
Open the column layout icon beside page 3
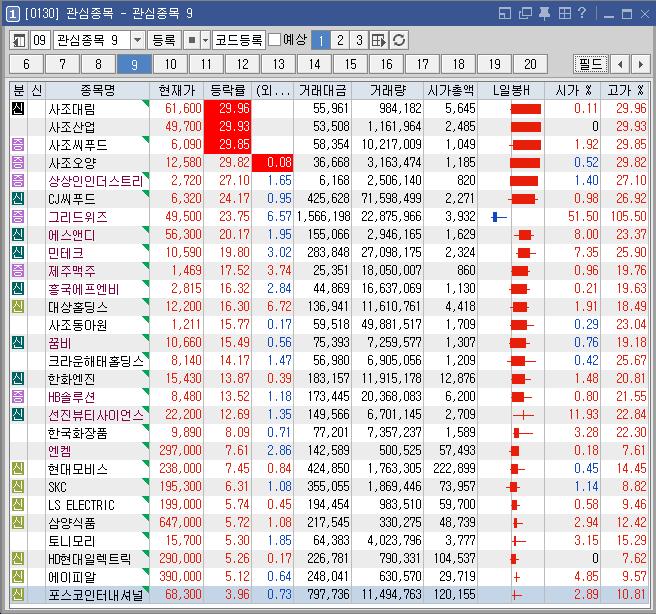(x=379, y=40)
